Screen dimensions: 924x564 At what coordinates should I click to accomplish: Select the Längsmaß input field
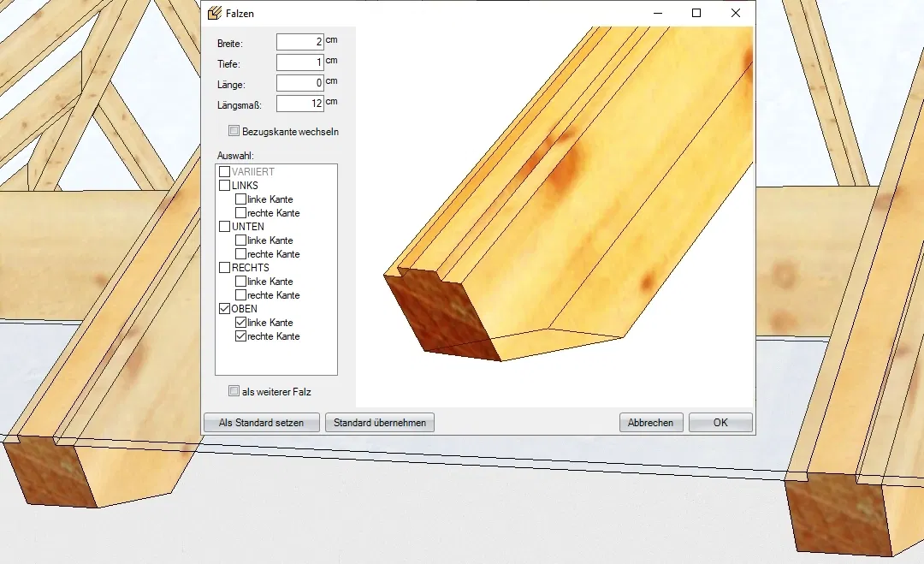[x=299, y=104]
